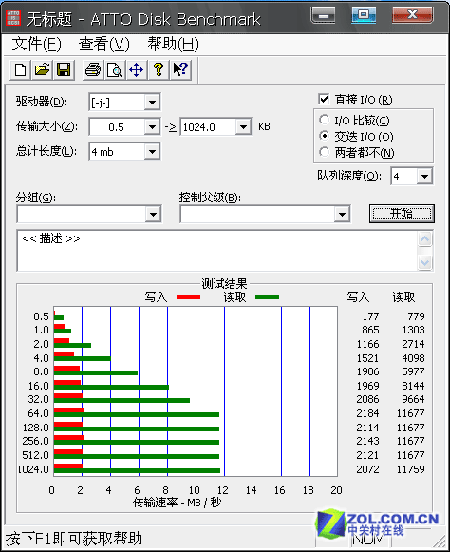
Task: Click the description box scroll up arrow
Action: 425,239
